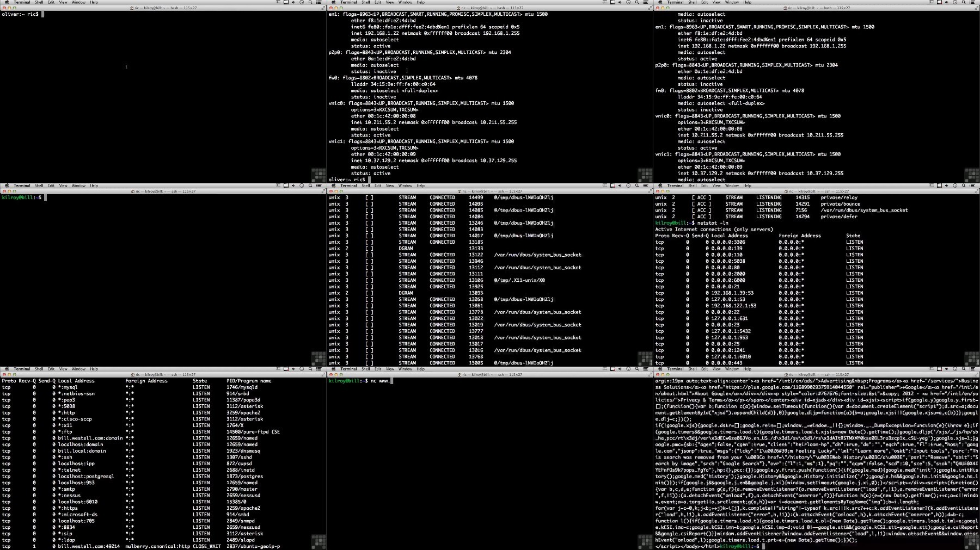This screenshot has height=550, width=980.
Task: Open Edit menu above the empty kilroy@bill prompt window
Action: click(51, 186)
